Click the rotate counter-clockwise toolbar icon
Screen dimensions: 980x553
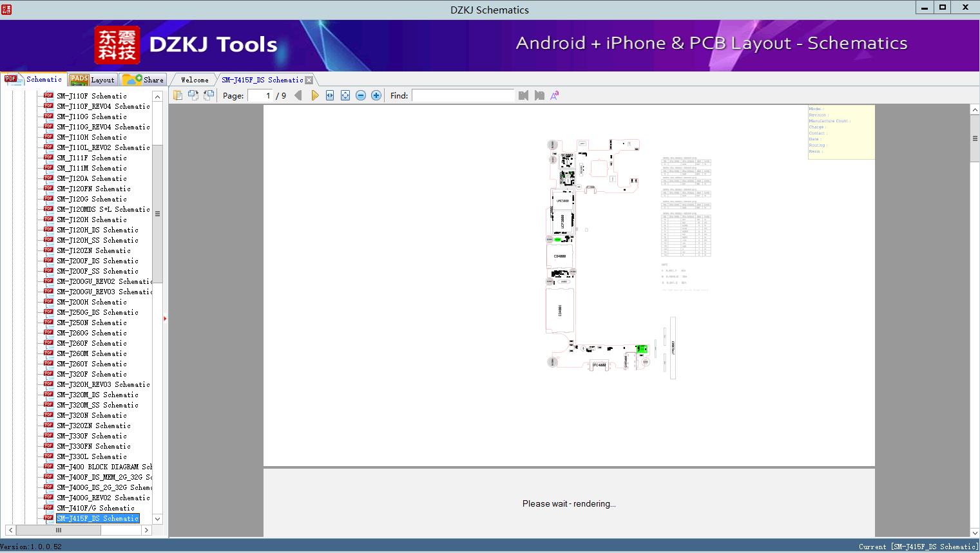(x=193, y=95)
